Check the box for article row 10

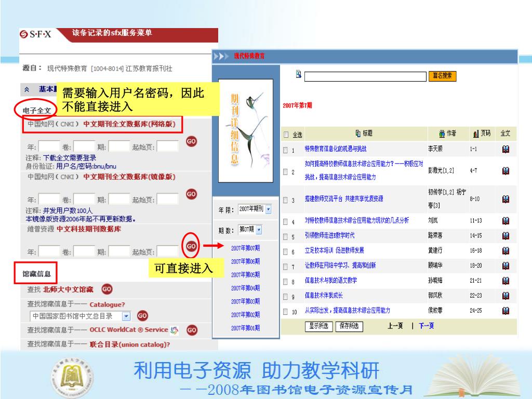[x=285, y=312]
